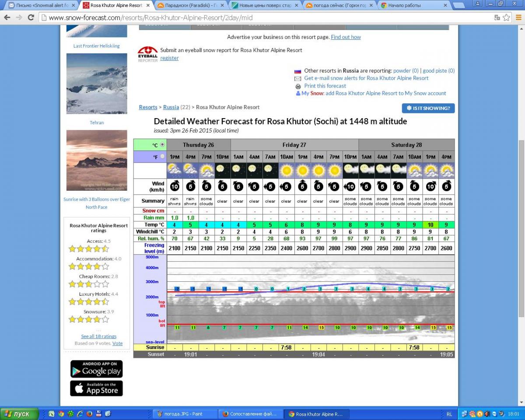Click Thursday 1PM rain showers weather icon
The width and height of the screenshot is (525, 420).
pyautogui.click(x=175, y=170)
